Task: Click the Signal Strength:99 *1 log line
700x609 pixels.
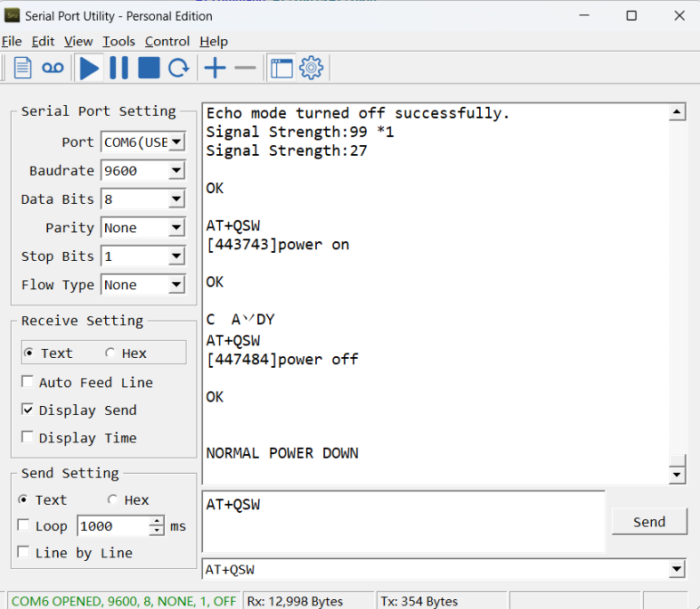Action: click(300, 132)
